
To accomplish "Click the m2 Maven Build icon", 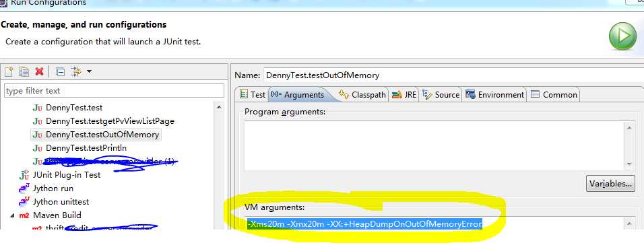I will pos(24,215).
